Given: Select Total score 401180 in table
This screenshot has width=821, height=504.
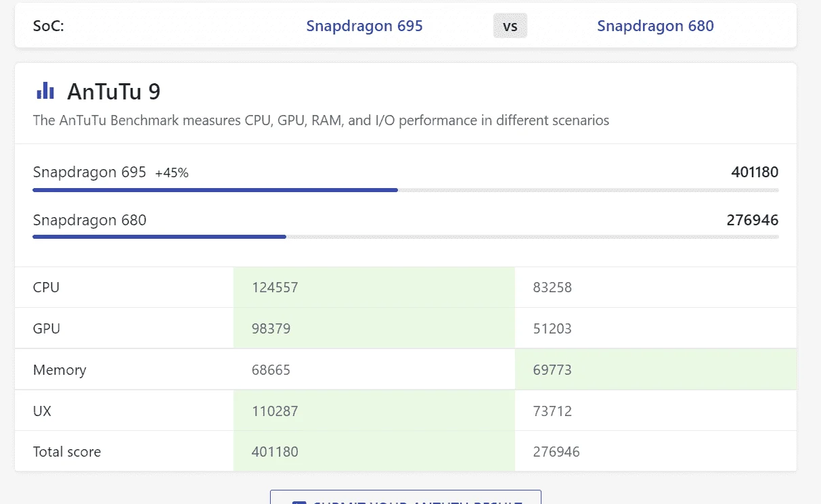Looking at the screenshot, I should tap(275, 452).
